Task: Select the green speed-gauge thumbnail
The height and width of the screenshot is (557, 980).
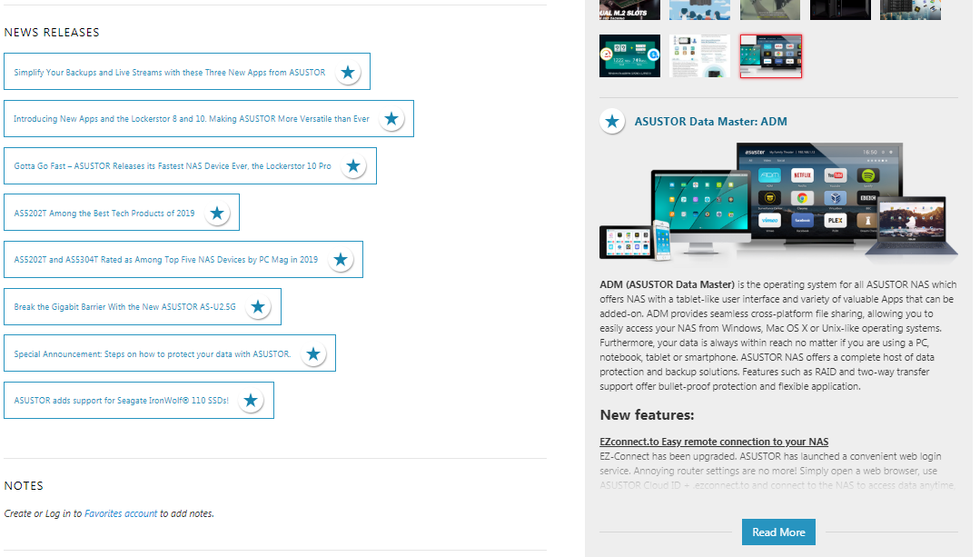Action: [x=629, y=56]
